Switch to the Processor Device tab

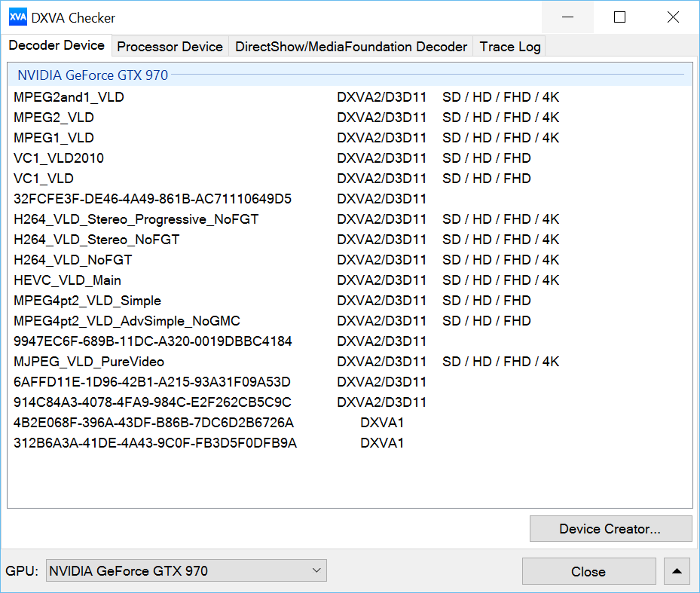tap(170, 47)
